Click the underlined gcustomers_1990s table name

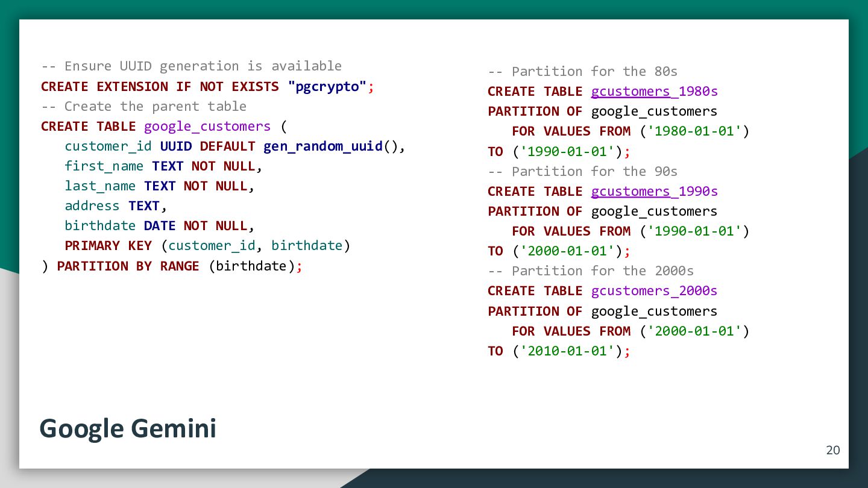coord(654,192)
